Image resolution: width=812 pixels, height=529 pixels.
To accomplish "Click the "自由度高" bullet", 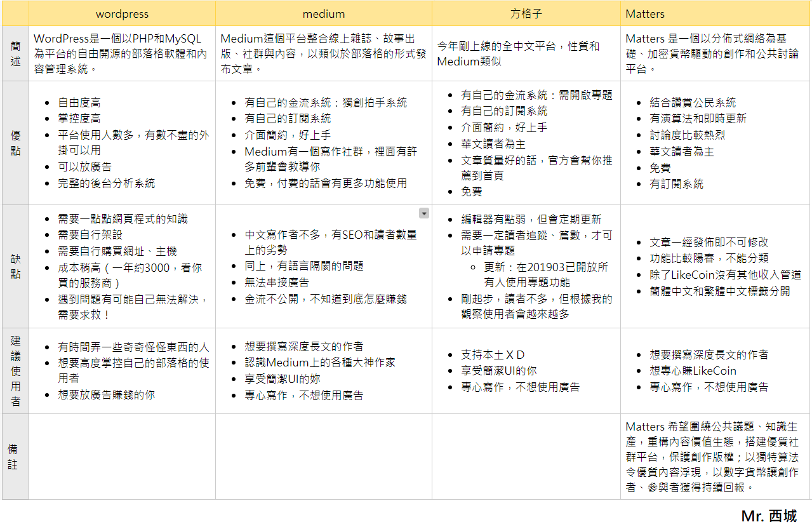I will (79, 102).
